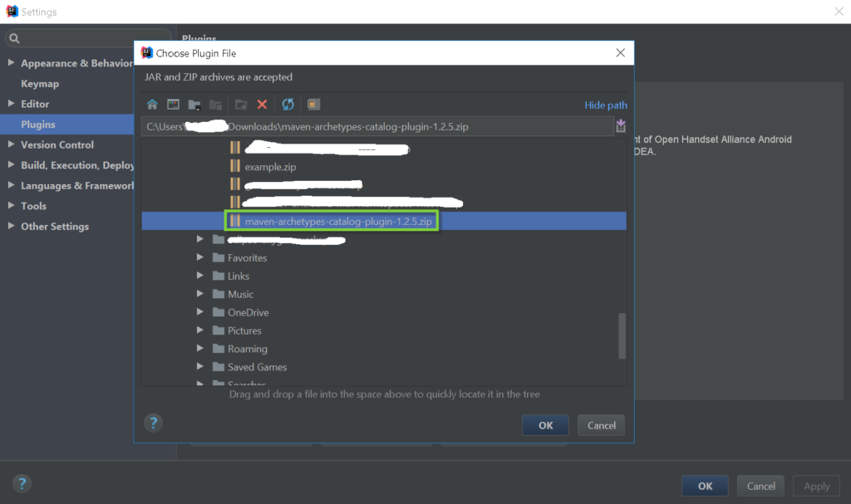Click Cancel in the Settings window

(761, 486)
